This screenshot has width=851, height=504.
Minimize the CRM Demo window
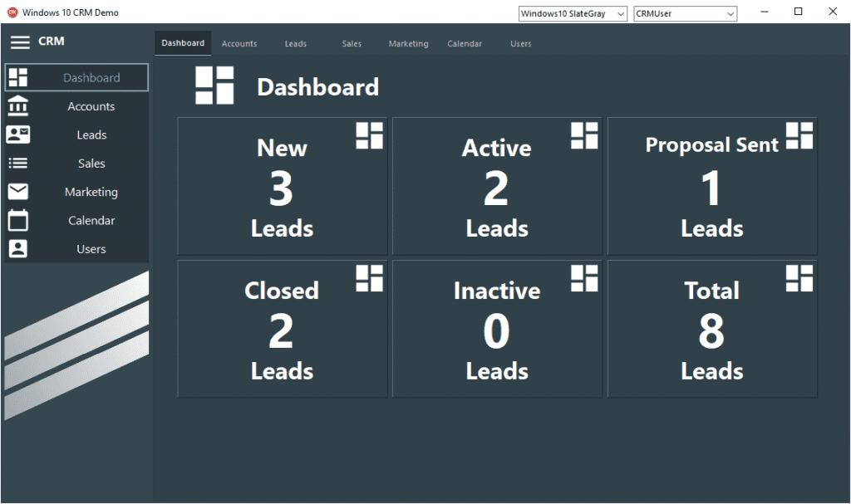pos(765,12)
